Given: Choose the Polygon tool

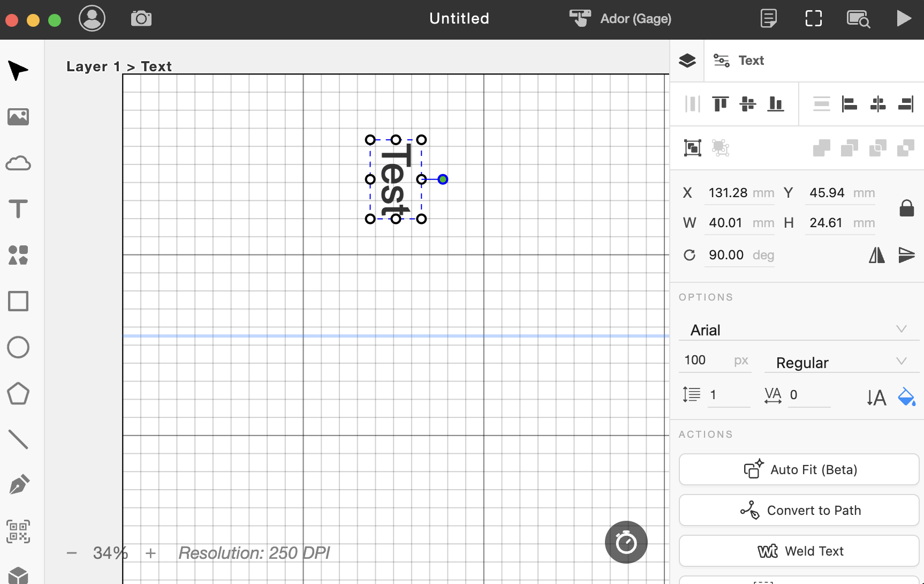Looking at the screenshot, I should point(18,394).
